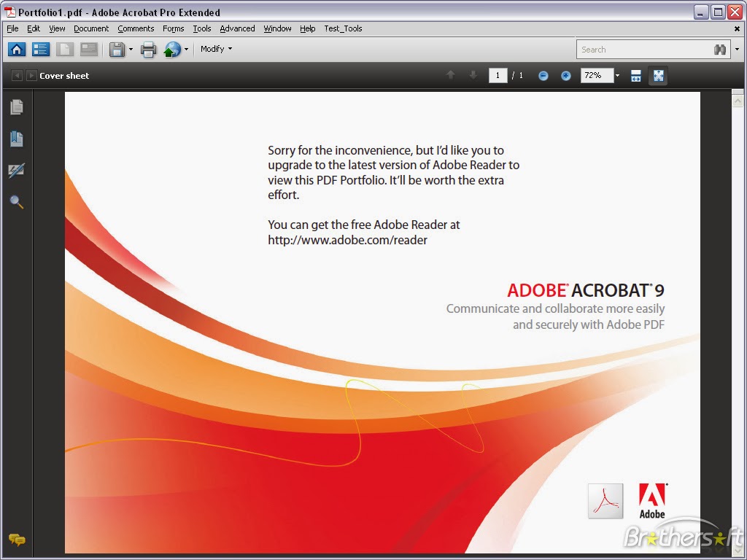Click the Acrobat PDF logo thumbnail
Viewport: 747px width, 560px height.
point(605,501)
